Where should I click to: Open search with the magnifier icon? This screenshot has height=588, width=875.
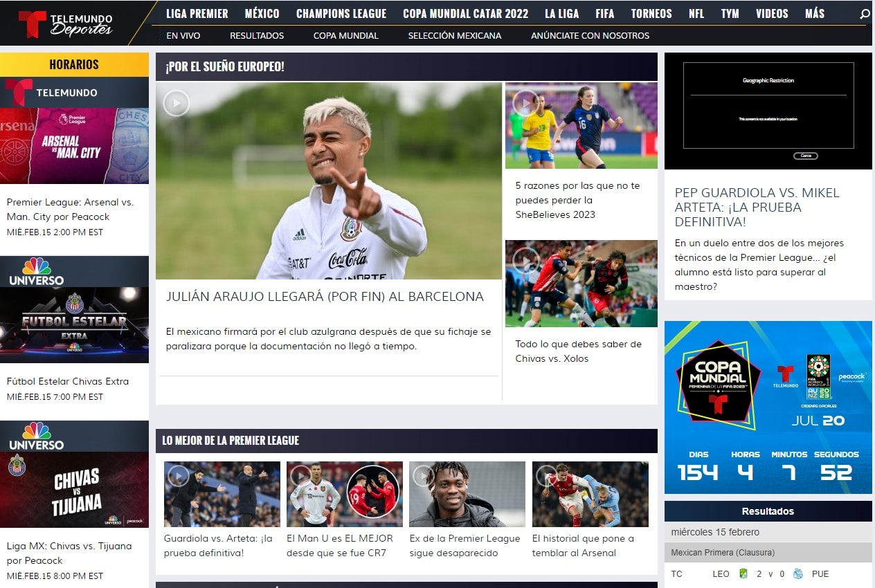(x=864, y=12)
